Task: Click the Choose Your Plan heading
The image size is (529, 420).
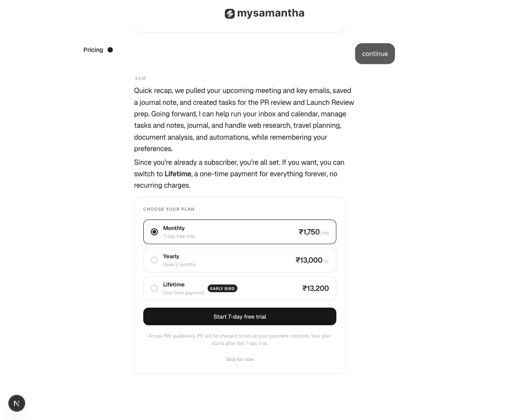Action: click(x=169, y=209)
